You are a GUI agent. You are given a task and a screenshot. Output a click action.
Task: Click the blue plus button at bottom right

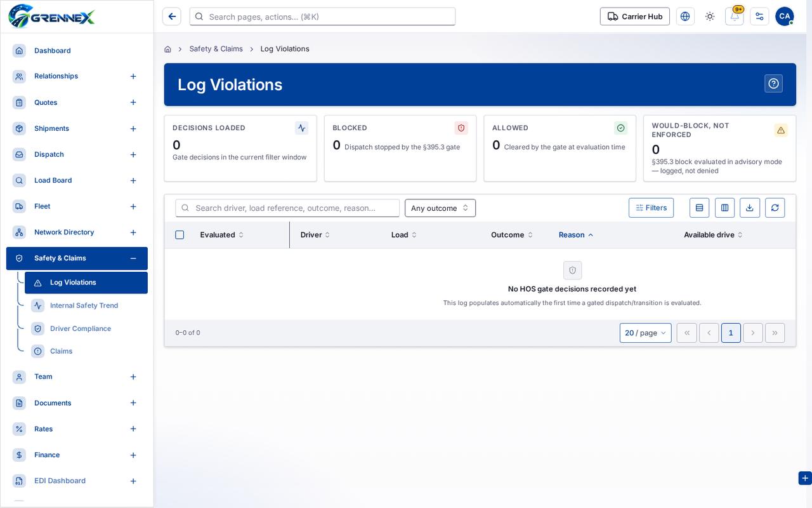805,478
